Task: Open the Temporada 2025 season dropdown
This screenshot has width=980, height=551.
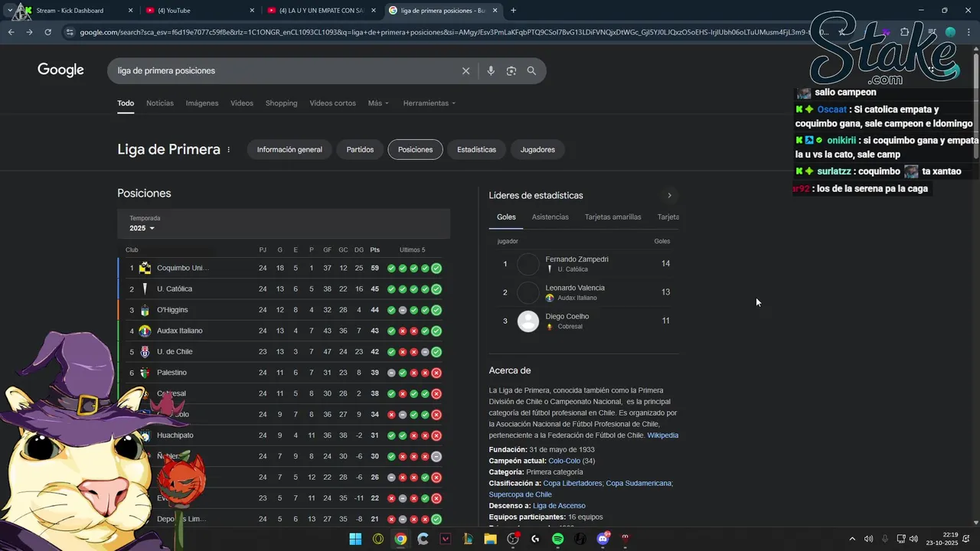Action: click(142, 228)
